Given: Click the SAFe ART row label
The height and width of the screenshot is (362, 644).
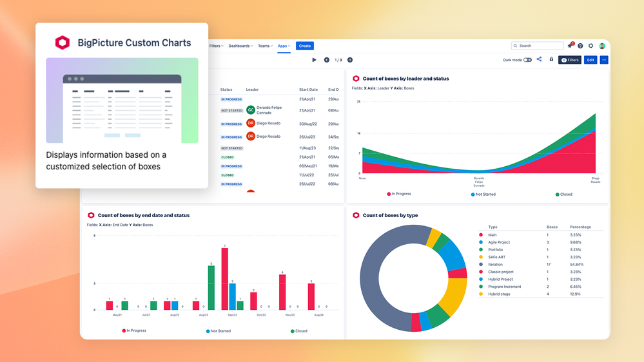Looking at the screenshot, I should pyautogui.click(x=496, y=257).
